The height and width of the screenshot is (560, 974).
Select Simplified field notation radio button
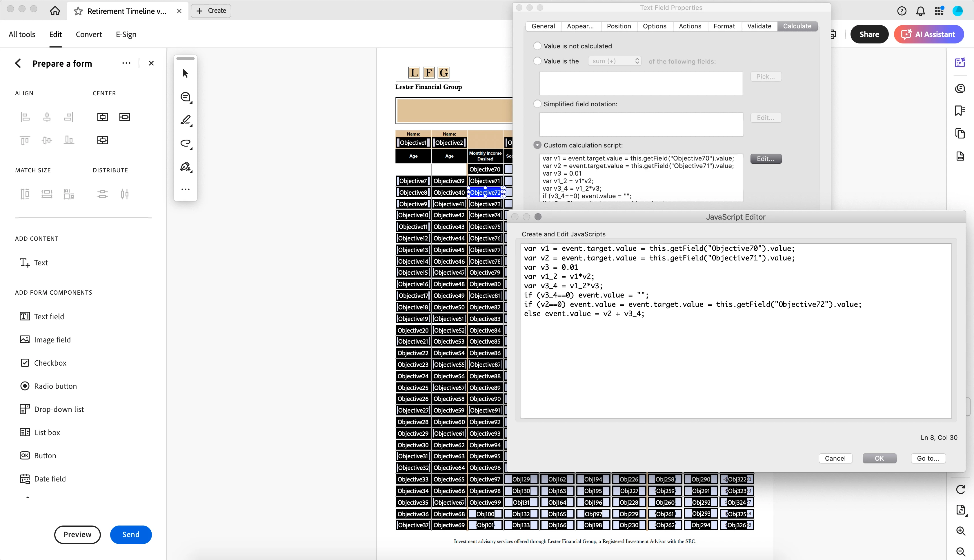tap(537, 104)
